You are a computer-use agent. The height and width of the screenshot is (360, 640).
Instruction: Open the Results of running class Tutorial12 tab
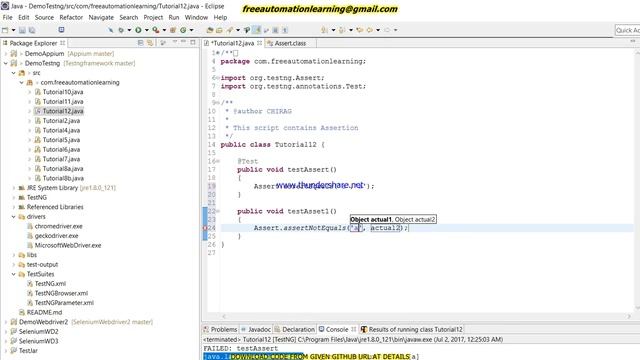[412, 329]
